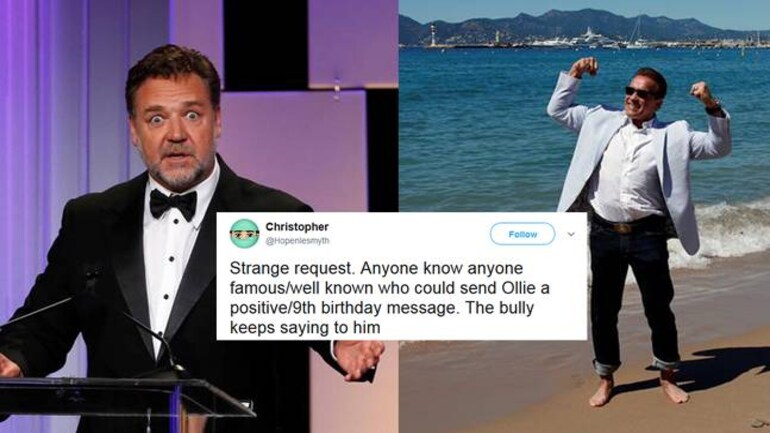Viewport: 770px width, 433px height.
Task: Click the sunglasses on the beach man
Action: (639, 92)
